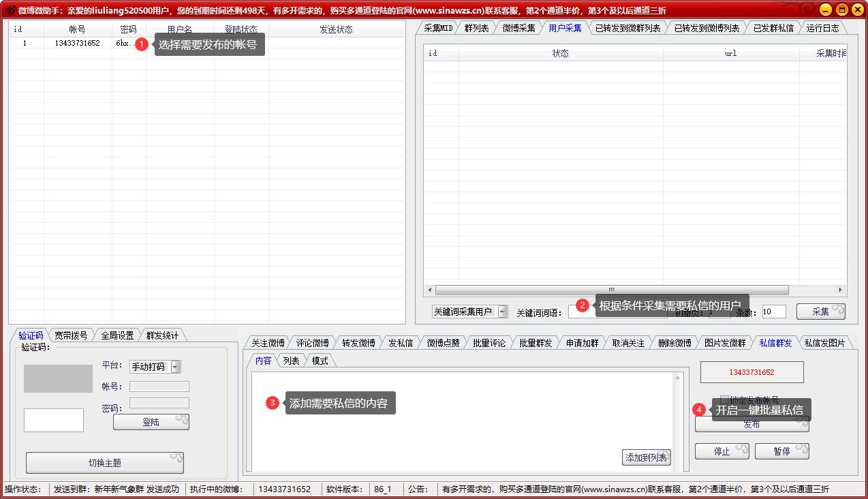Viewport: 868px width, 499px height.
Task: Open the 已转发到微博列表 tab
Action: [707, 28]
